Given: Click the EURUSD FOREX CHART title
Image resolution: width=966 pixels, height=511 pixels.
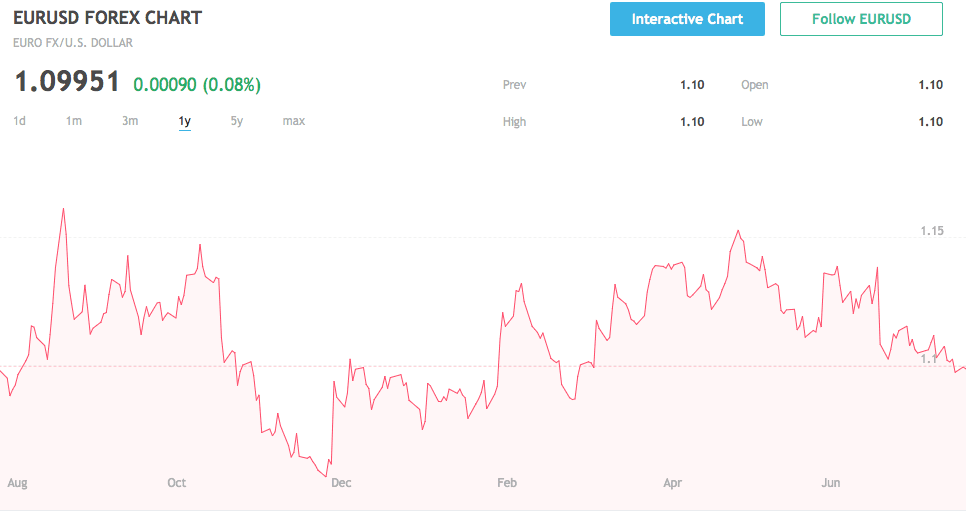Looking at the screenshot, I should point(107,18).
